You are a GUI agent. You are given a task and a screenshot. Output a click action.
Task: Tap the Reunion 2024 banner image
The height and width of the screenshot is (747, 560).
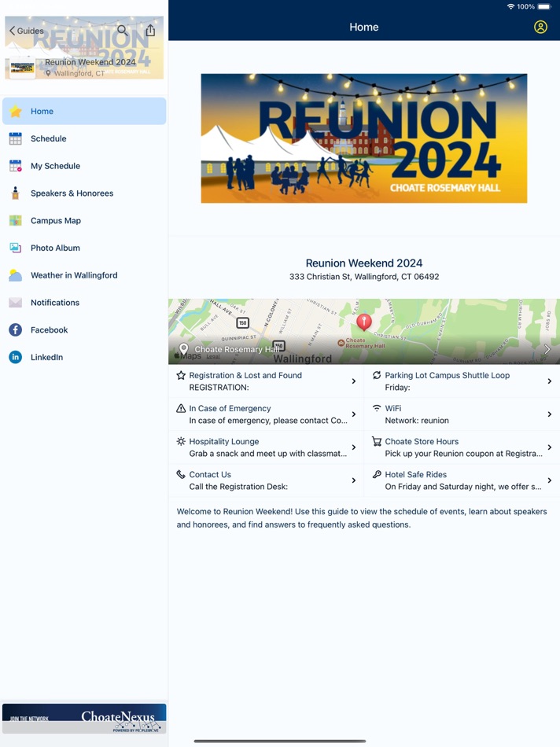pyautogui.click(x=364, y=138)
